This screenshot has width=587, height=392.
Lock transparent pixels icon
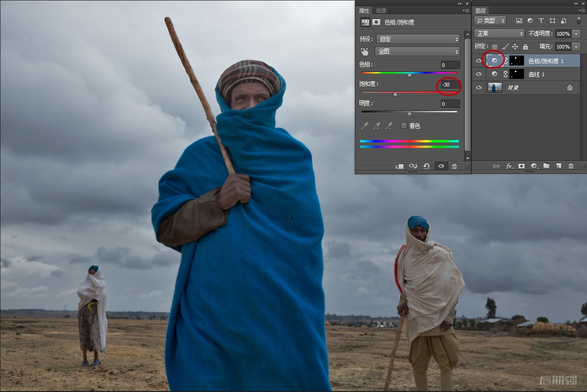click(494, 47)
